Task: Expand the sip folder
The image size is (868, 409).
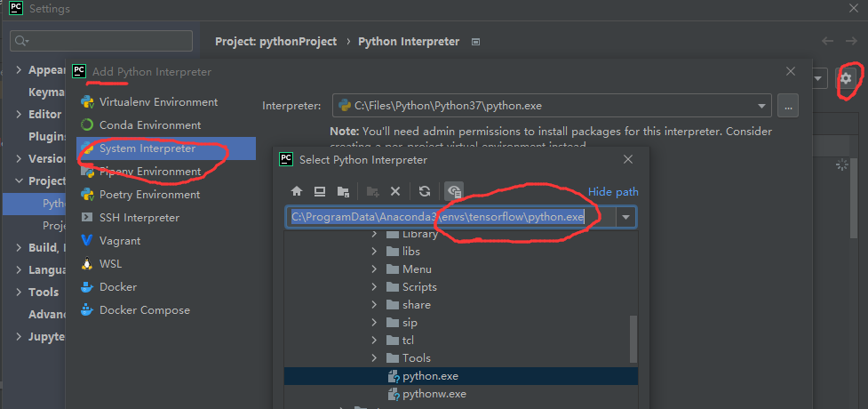Action: click(x=375, y=323)
